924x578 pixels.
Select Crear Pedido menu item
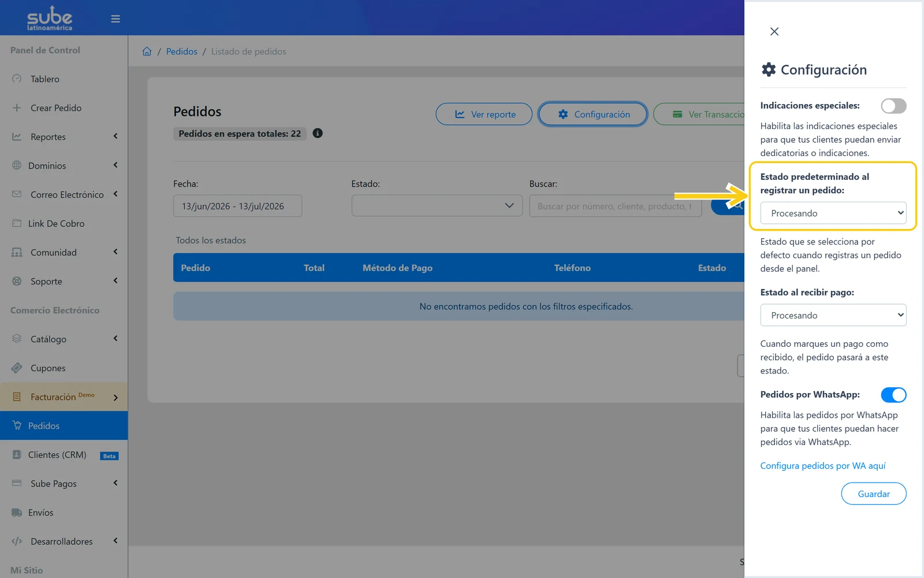click(x=64, y=108)
